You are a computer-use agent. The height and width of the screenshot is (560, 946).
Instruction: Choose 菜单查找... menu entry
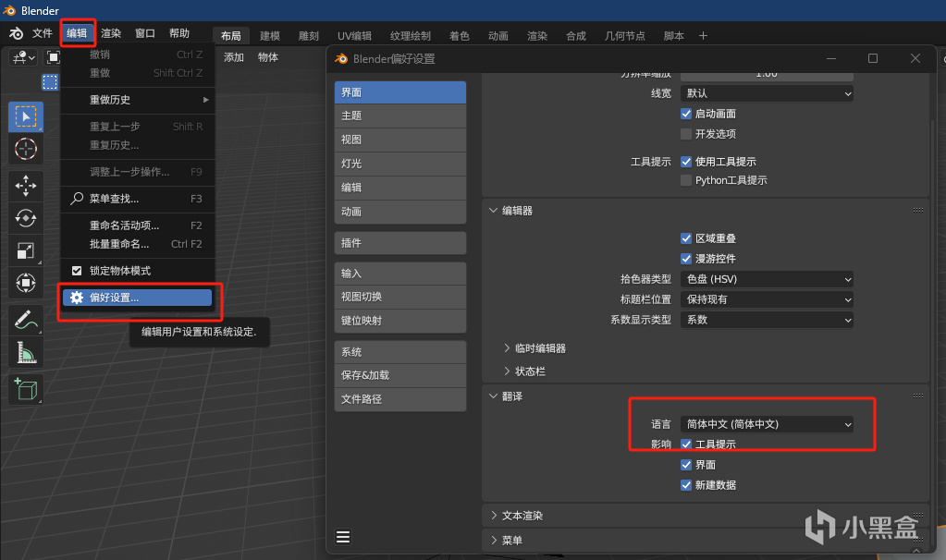coord(138,199)
